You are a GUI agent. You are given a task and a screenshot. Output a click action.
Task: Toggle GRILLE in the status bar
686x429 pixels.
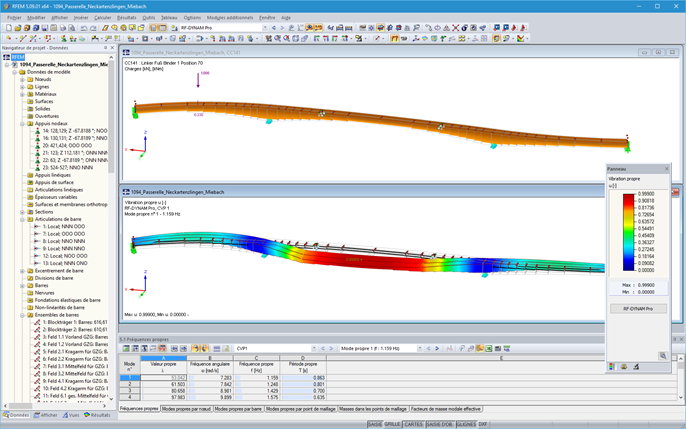tap(392, 424)
